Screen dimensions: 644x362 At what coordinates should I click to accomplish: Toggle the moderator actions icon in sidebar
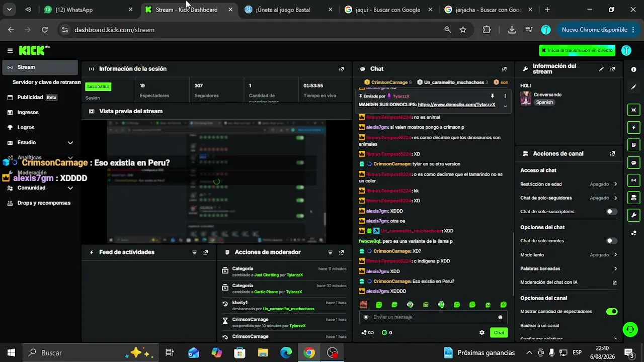click(633, 145)
